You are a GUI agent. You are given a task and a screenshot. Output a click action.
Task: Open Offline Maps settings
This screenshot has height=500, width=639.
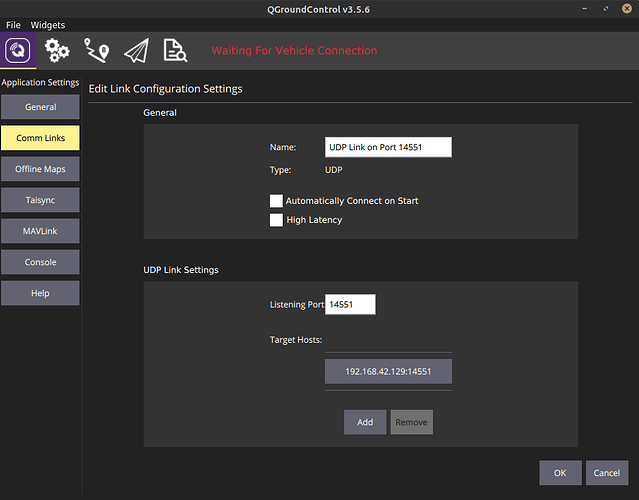coord(40,169)
